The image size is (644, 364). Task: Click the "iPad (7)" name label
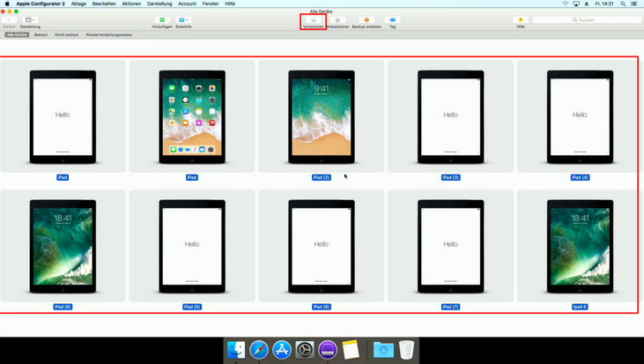pos(450,307)
